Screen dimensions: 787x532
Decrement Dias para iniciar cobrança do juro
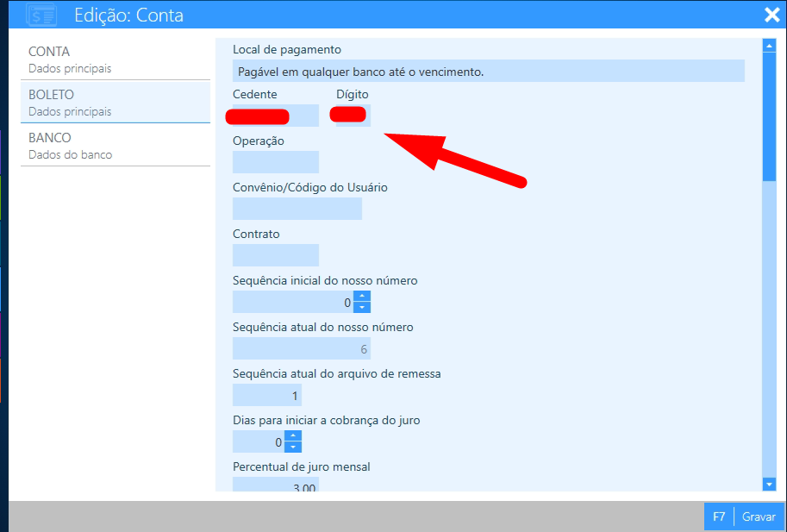click(x=293, y=447)
